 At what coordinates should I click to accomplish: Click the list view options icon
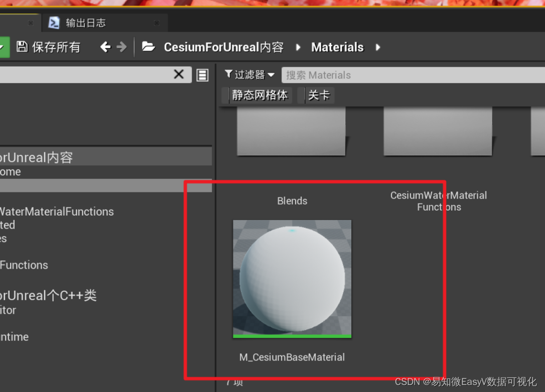click(x=202, y=75)
